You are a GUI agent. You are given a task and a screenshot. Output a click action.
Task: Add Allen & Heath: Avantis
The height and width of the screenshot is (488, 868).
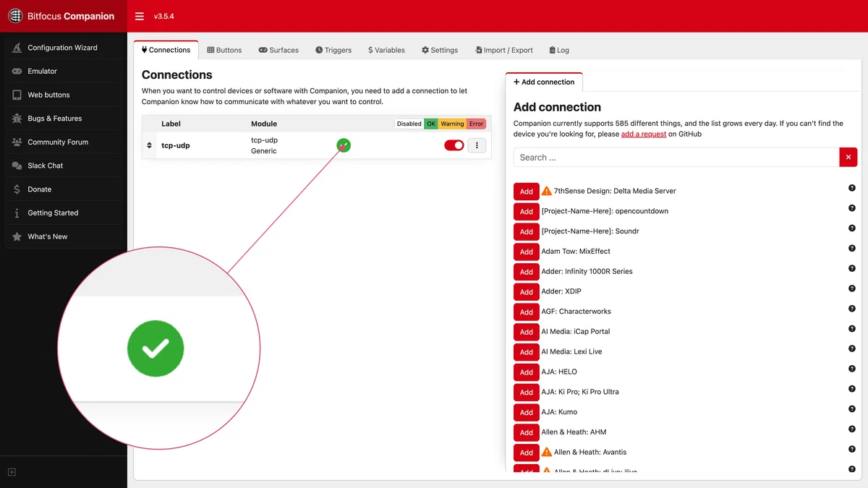526,453
